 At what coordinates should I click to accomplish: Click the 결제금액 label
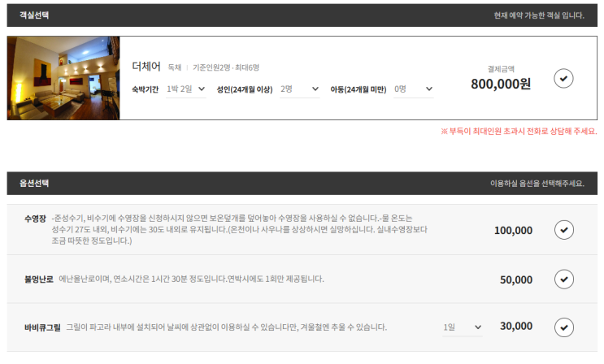(501, 69)
